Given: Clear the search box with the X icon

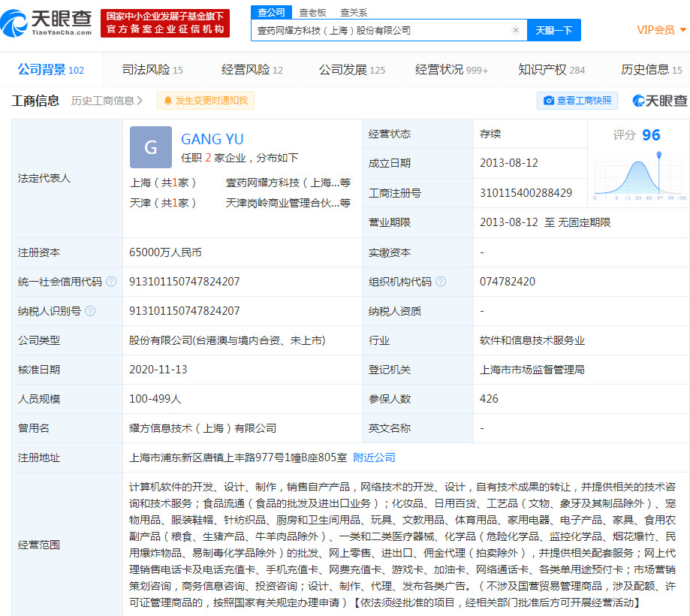Looking at the screenshot, I should click(516, 30).
